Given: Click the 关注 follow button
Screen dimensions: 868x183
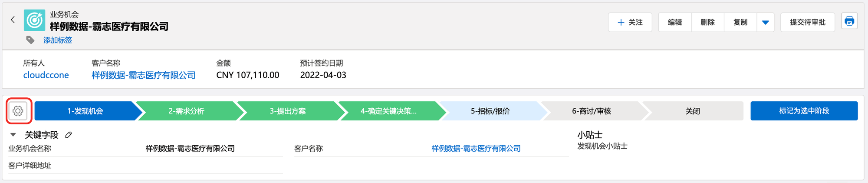Looking at the screenshot, I should click(630, 22).
